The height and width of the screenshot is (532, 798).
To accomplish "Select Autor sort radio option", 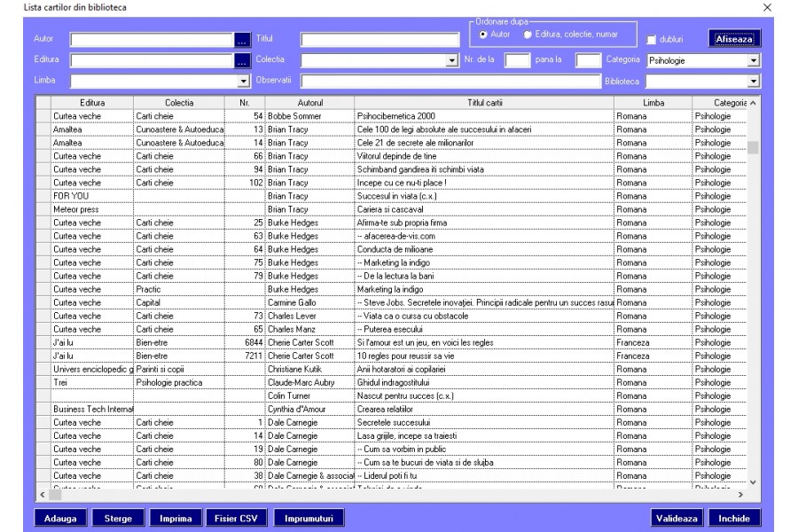I will (x=483, y=34).
